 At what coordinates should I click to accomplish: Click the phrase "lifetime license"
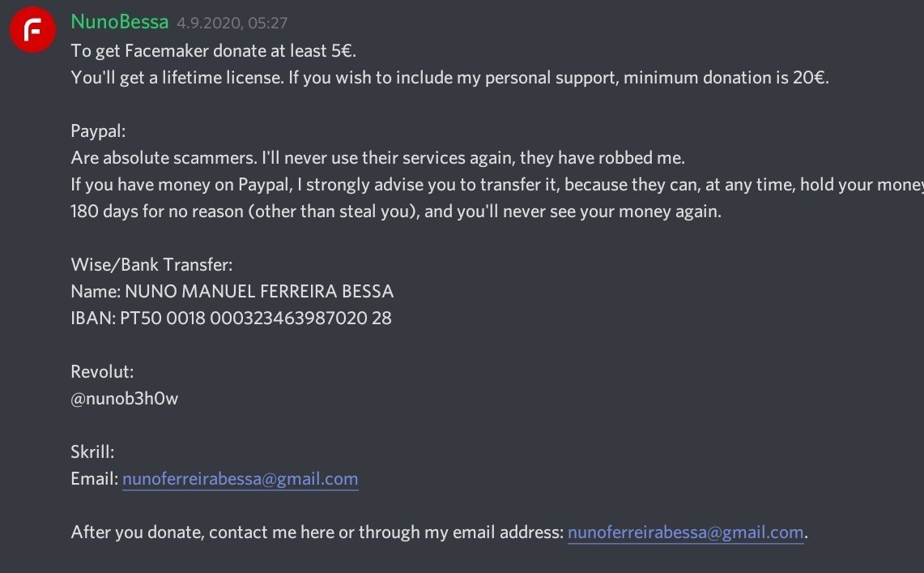point(222,77)
